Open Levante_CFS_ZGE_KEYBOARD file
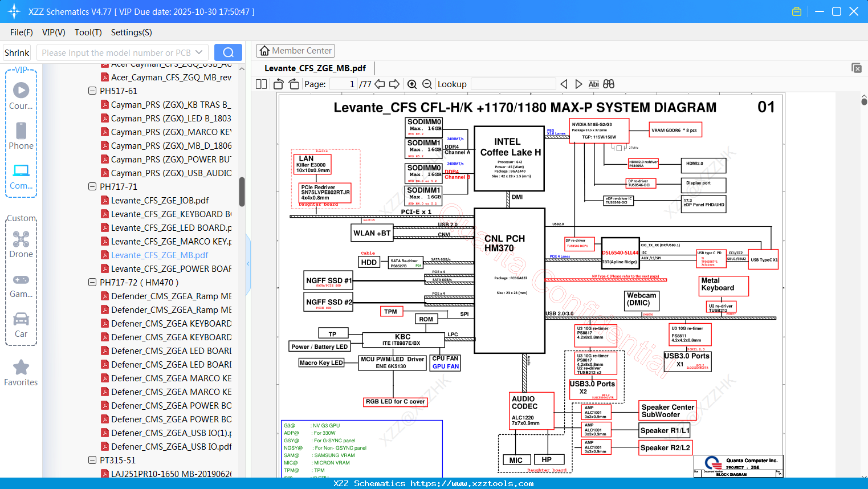Viewport: 868px width, 489px height. coord(171,214)
